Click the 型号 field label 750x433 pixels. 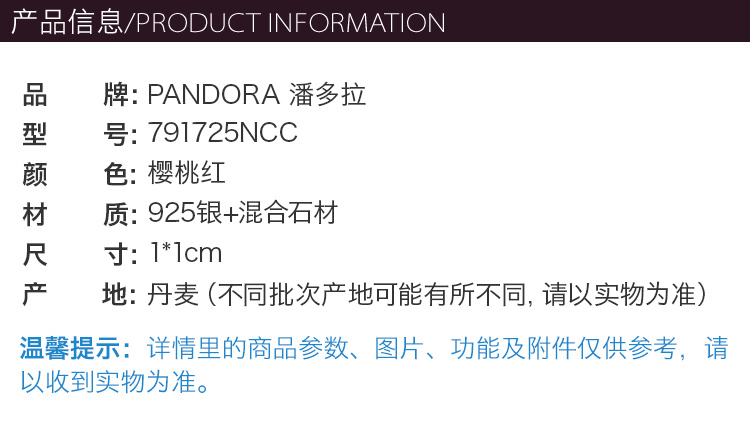tap(80, 134)
